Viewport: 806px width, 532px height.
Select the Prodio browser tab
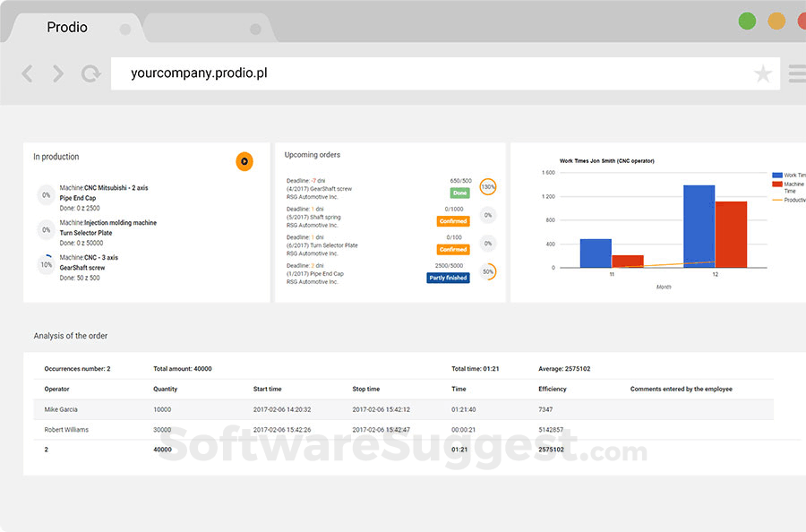(x=67, y=27)
